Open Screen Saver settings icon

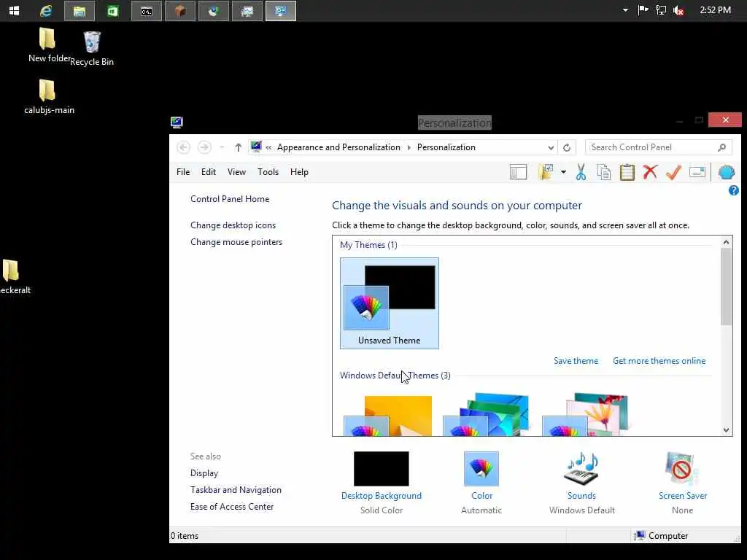682,469
